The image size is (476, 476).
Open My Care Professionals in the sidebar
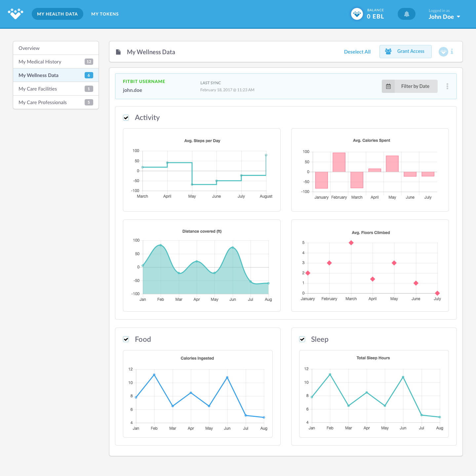(56, 102)
